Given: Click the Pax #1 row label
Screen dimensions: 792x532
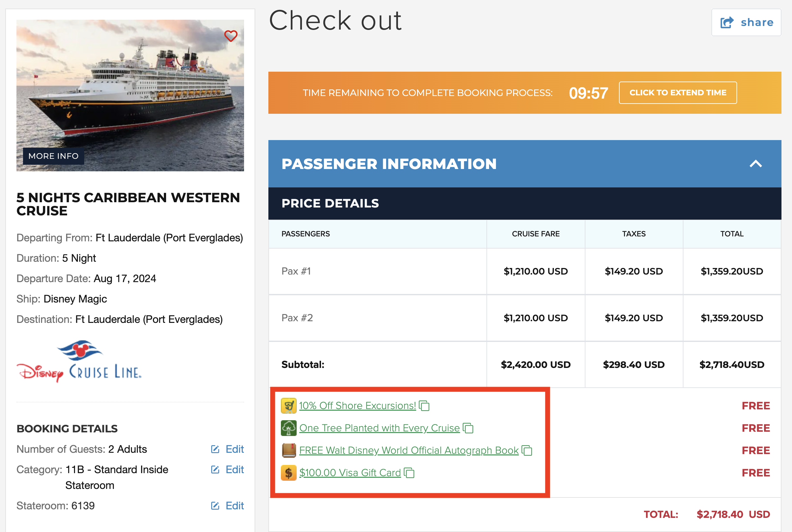Looking at the screenshot, I should pyautogui.click(x=296, y=272).
